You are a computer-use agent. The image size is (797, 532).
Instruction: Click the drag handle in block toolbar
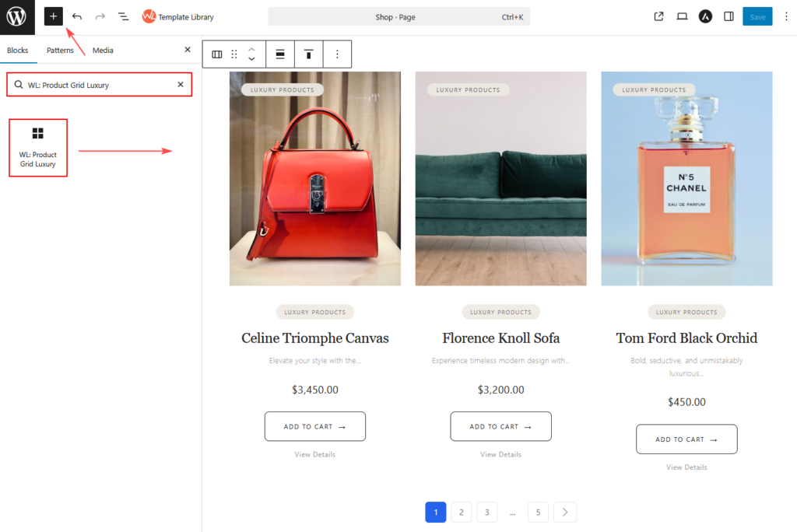click(x=234, y=54)
